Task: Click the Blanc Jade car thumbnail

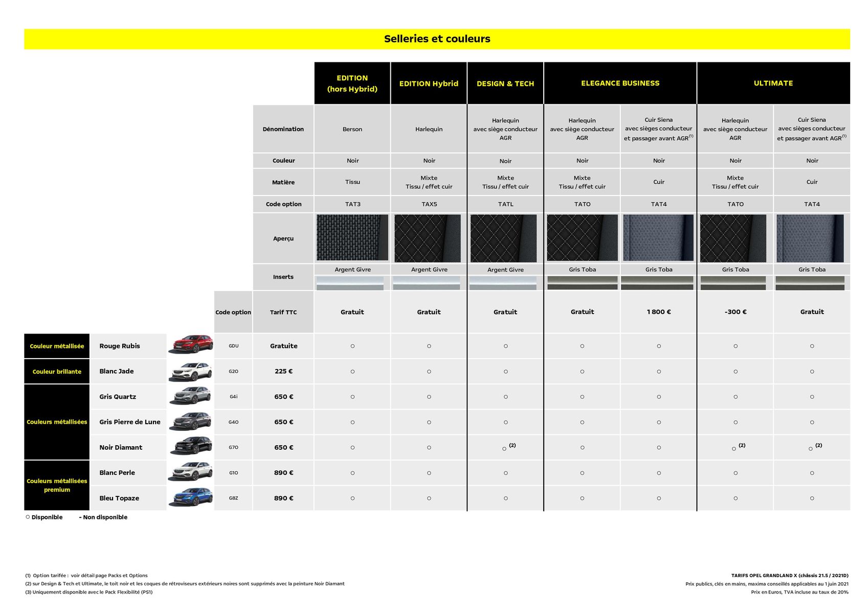Action: point(191,371)
